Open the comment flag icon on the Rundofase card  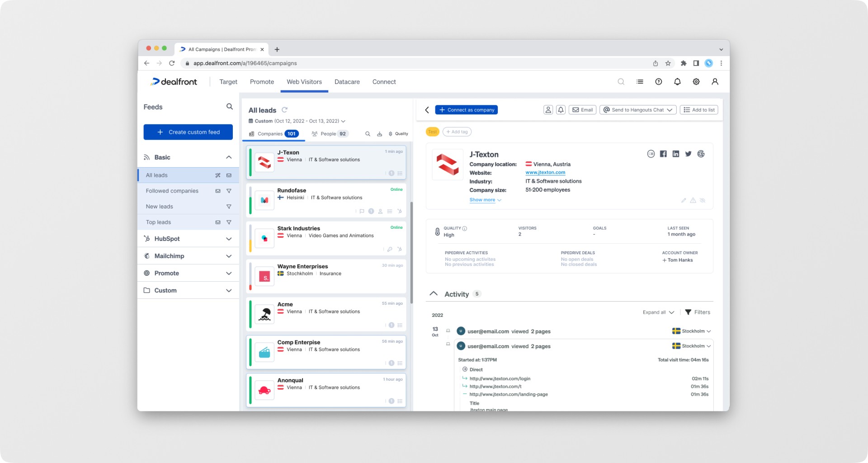coord(362,211)
